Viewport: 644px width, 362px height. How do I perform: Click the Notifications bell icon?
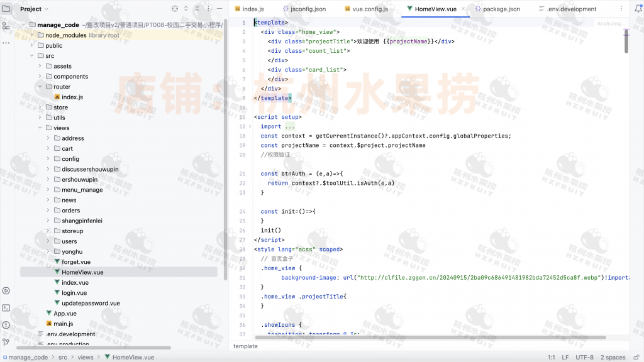pos(636,9)
